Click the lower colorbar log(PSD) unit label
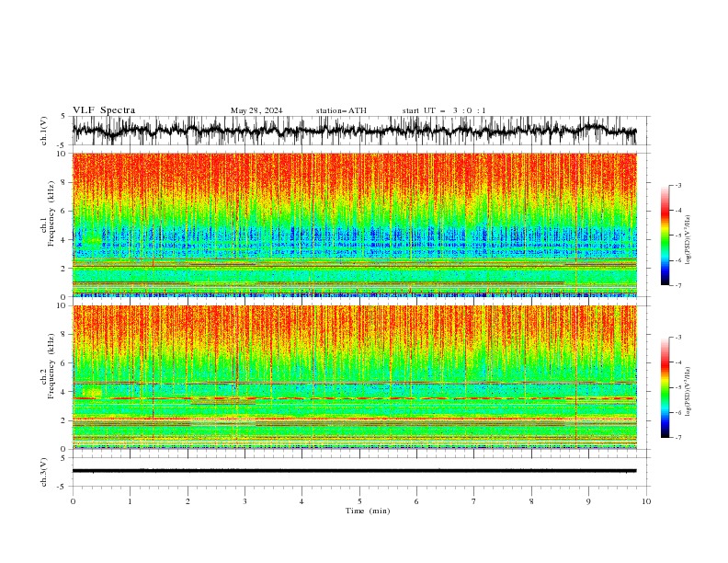 tap(688, 392)
